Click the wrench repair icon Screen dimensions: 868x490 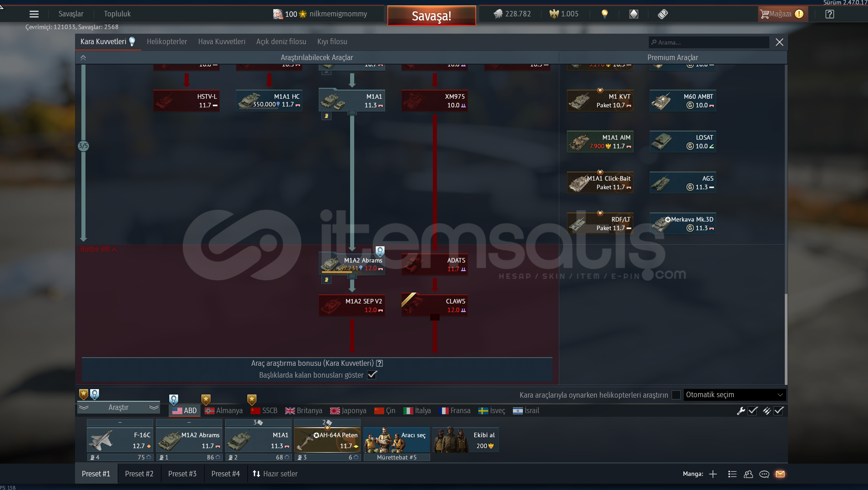[741, 411]
